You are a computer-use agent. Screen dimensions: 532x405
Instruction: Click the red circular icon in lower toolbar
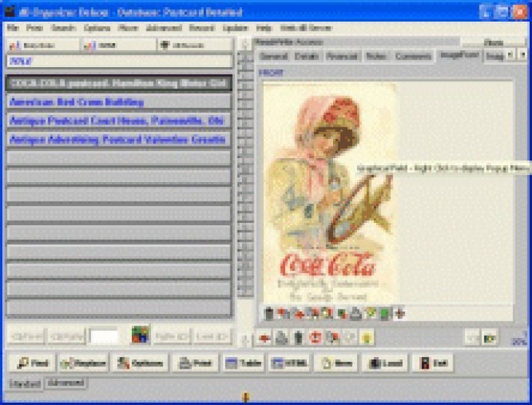(315, 338)
